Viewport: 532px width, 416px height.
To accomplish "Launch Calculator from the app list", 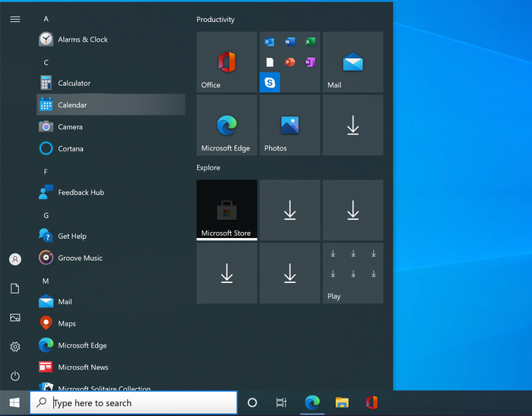I will click(111, 83).
